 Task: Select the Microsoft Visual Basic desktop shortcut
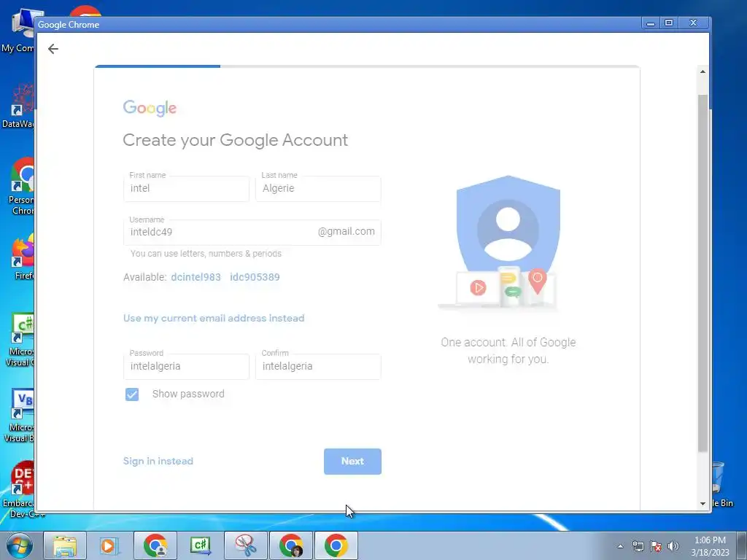click(x=20, y=416)
